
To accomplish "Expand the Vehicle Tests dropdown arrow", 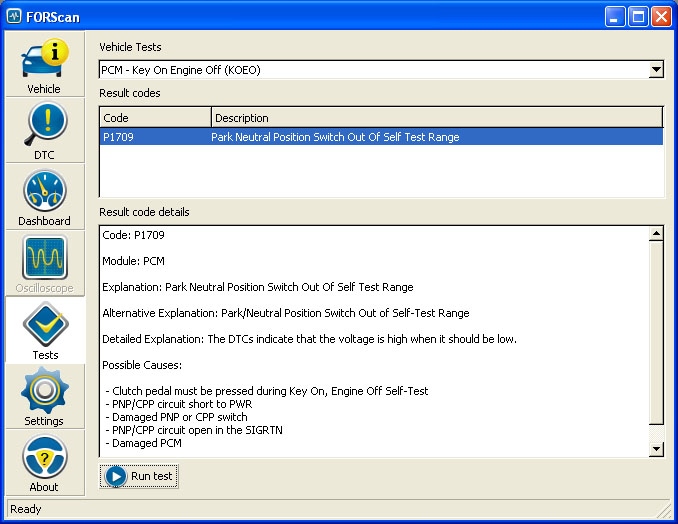I will 656,70.
